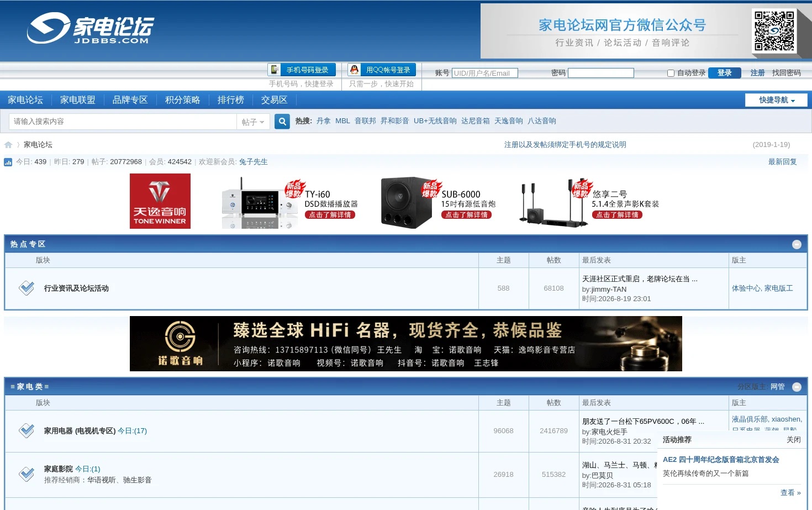Click the magnifier search button

pyautogui.click(x=282, y=122)
